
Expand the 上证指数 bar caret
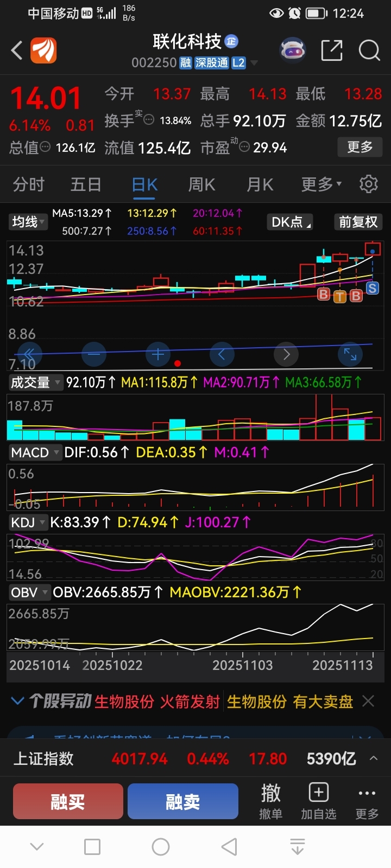pyautogui.click(x=374, y=758)
